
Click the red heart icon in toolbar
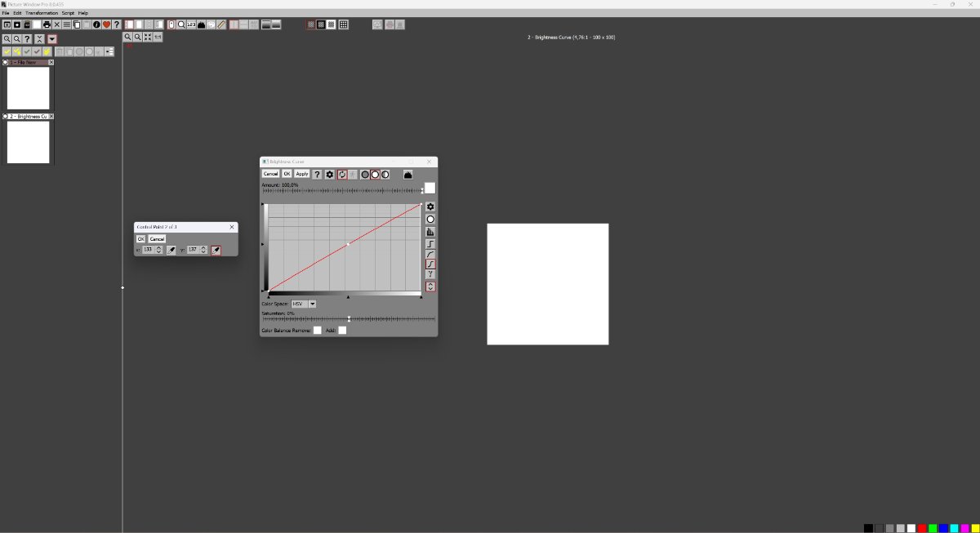click(x=106, y=24)
